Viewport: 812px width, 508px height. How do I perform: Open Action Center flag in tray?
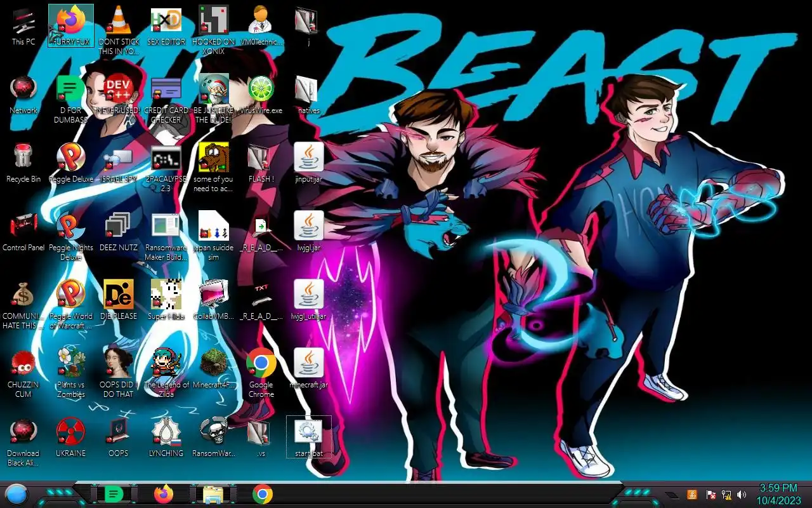(711, 495)
